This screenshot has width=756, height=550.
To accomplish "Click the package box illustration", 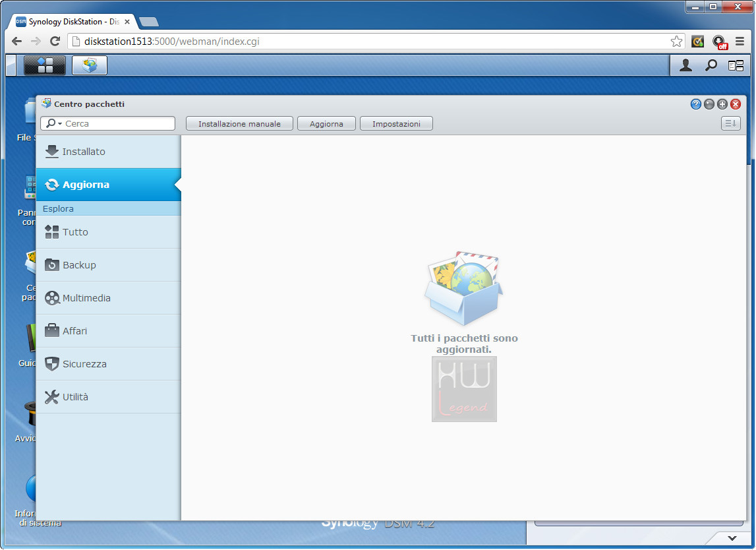I will [463, 288].
